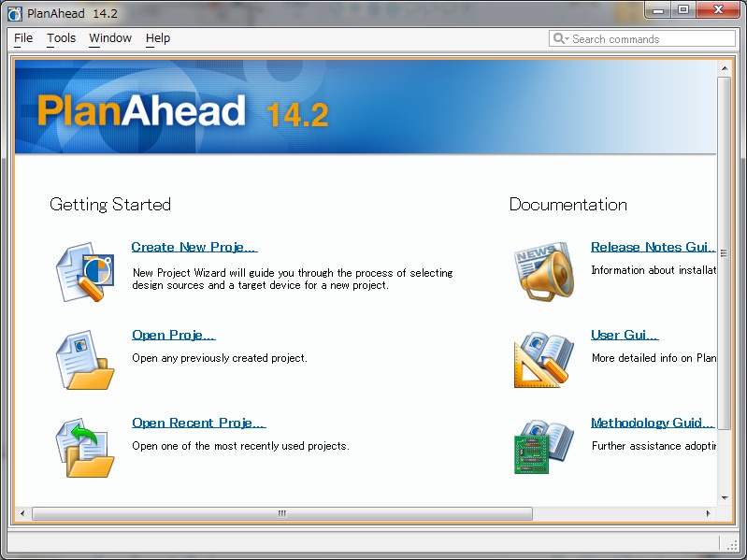Open the Methodology Guide link
This screenshot has height=560, width=747.
[x=653, y=423]
